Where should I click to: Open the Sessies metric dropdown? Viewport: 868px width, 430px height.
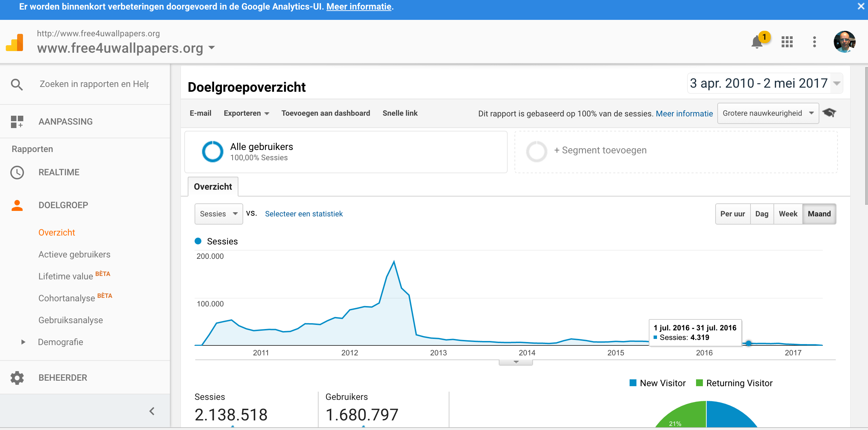pos(219,214)
